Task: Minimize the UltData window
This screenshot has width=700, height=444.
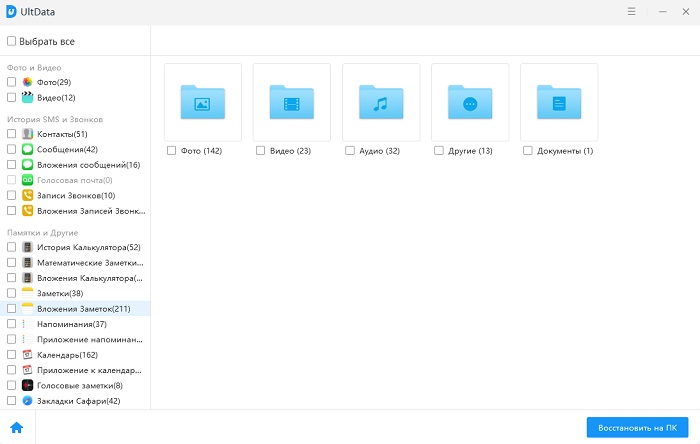Action: [663, 12]
